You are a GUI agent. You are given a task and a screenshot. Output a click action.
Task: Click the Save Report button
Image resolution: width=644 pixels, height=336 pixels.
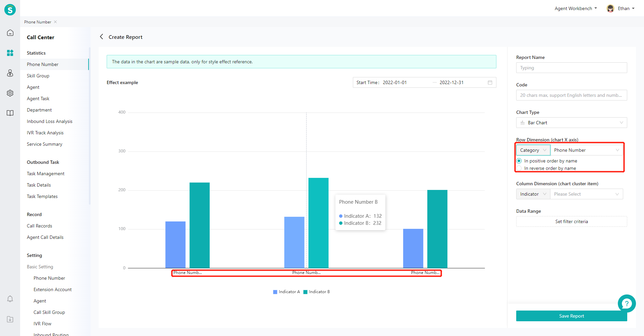(572, 316)
